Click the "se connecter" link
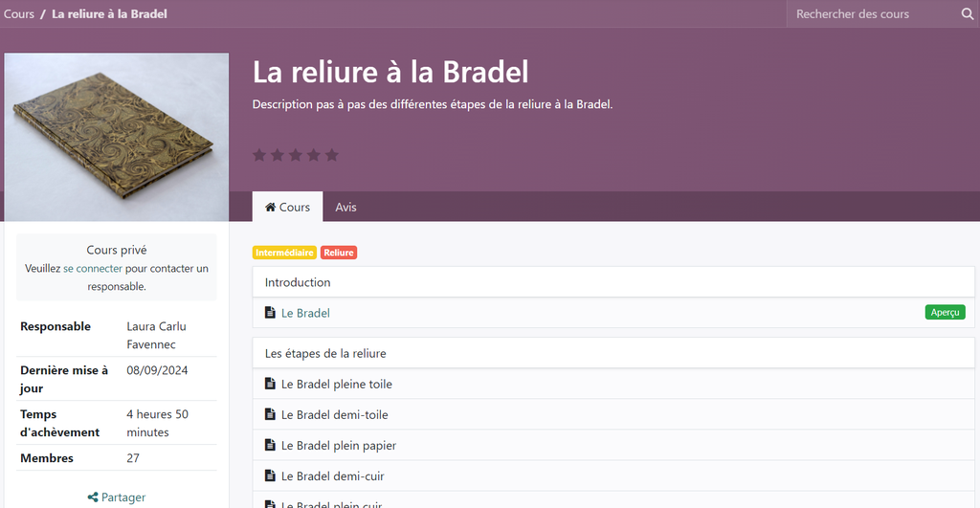 coord(93,269)
